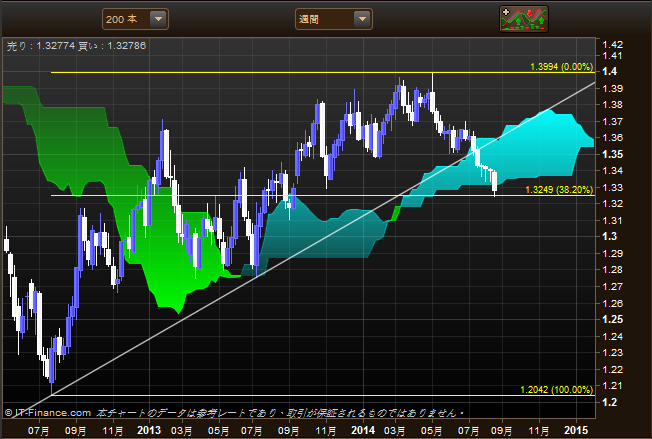Image resolution: width=652 pixels, height=439 pixels.
Task: Click the sell rate 売り: 1.32774 text
Action: pyautogui.click(x=41, y=46)
